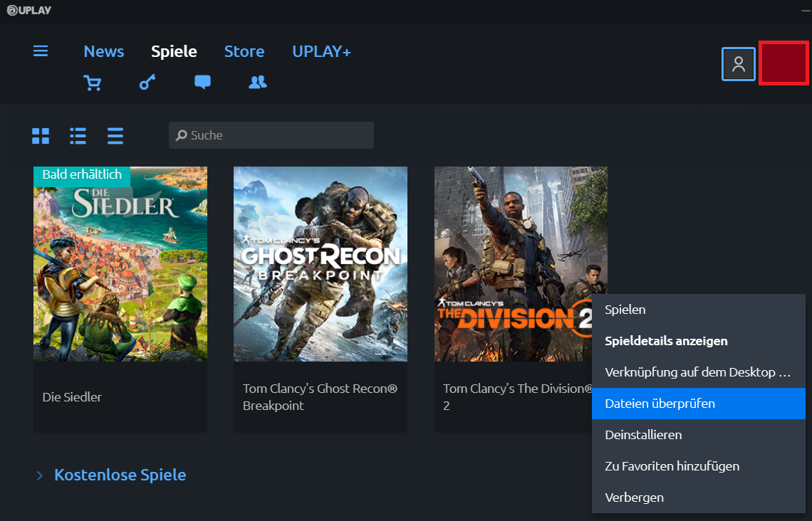812x521 pixels.
Task: Select Zu Favoriten hinzufügen entry
Action: click(699, 466)
